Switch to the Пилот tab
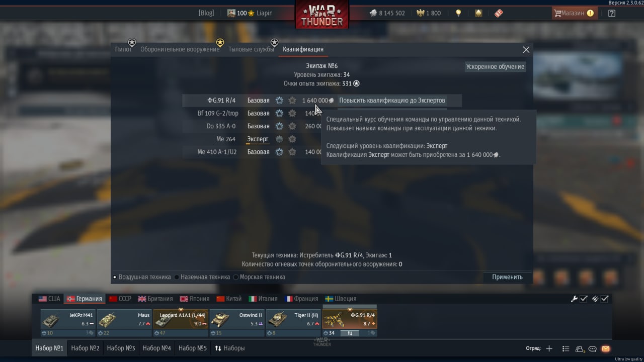 point(123,49)
